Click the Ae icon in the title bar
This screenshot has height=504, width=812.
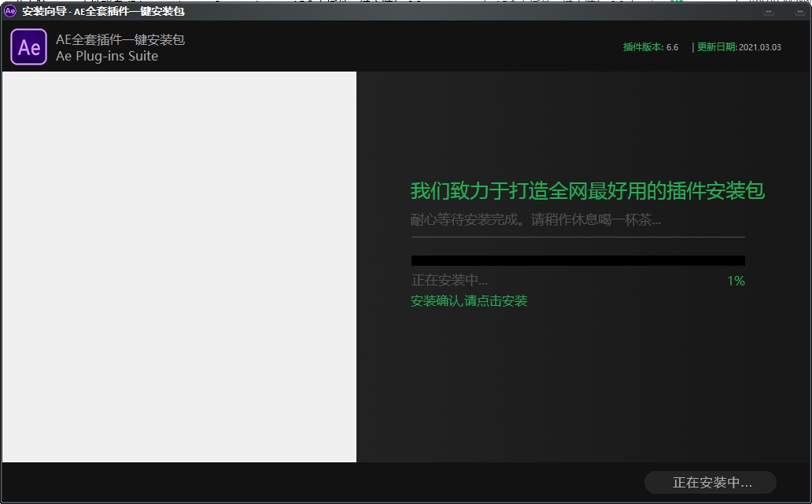pyautogui.click(x=9, y=11)
